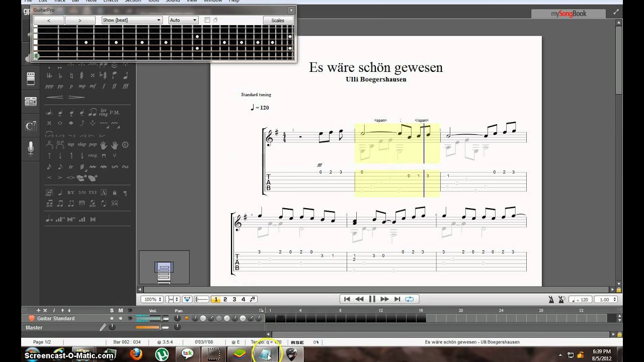
Task: Apply the slap technique
Action: (x=82, y=144)
